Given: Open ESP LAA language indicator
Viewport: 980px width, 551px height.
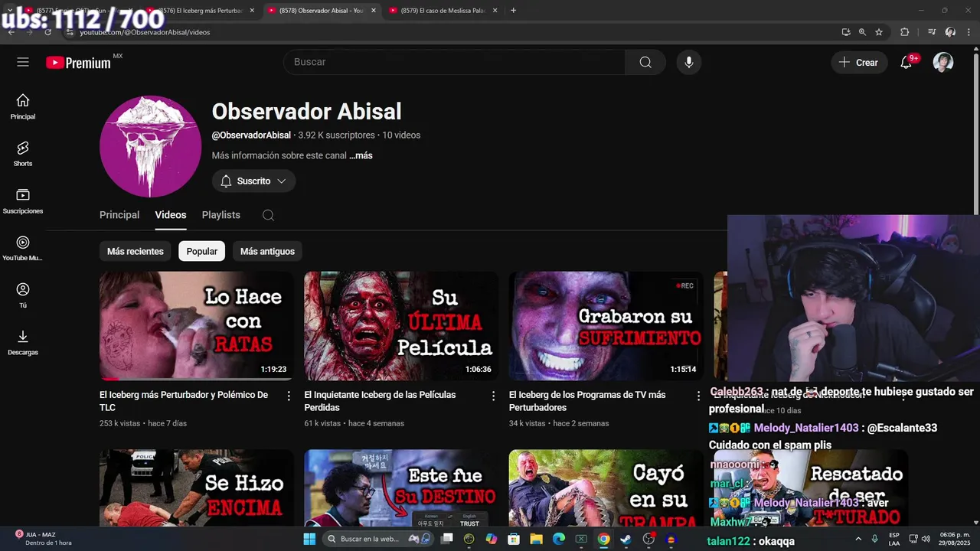Looking at the screenshot, I should [894, 539].
